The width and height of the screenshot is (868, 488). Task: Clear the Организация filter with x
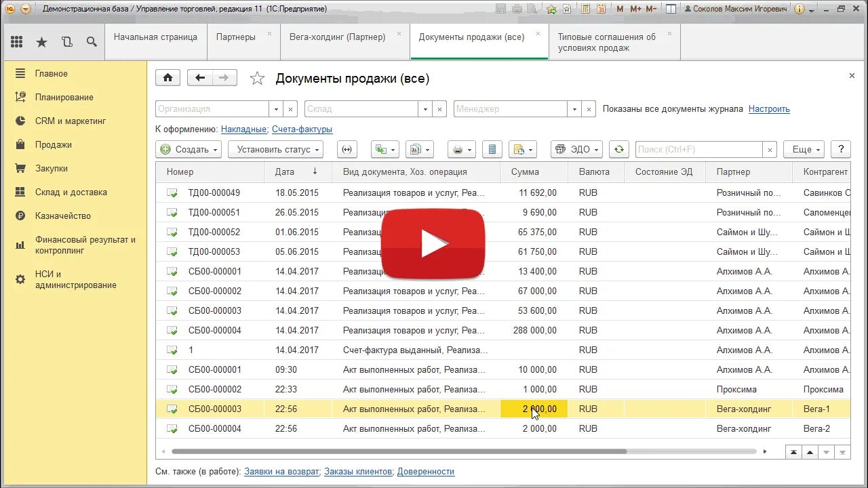(290, 109)
